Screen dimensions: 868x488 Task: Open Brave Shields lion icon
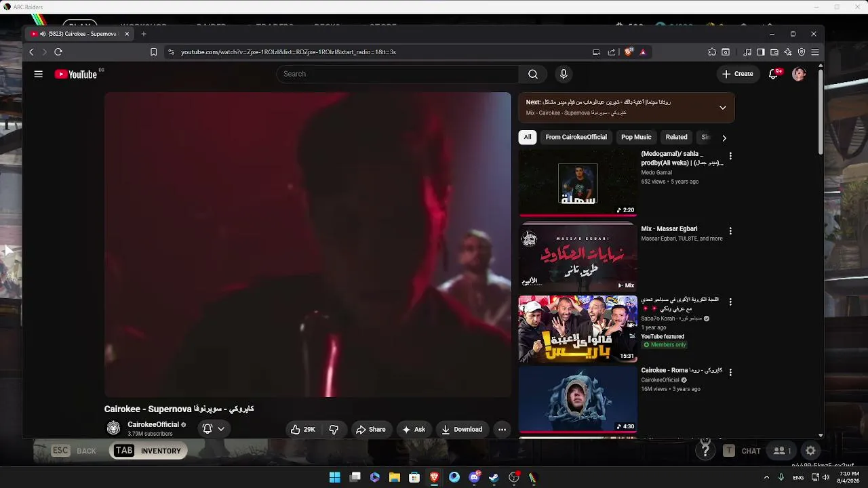(629, 52)
